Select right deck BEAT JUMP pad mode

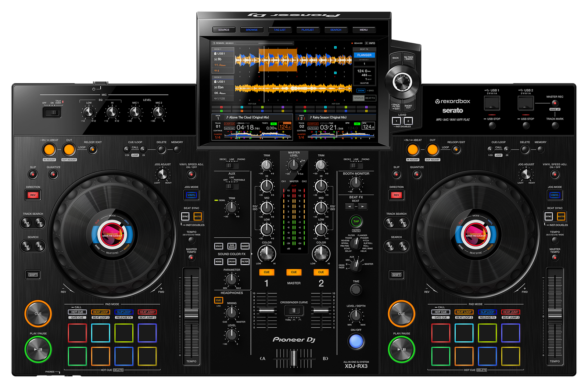coord(511,312)
